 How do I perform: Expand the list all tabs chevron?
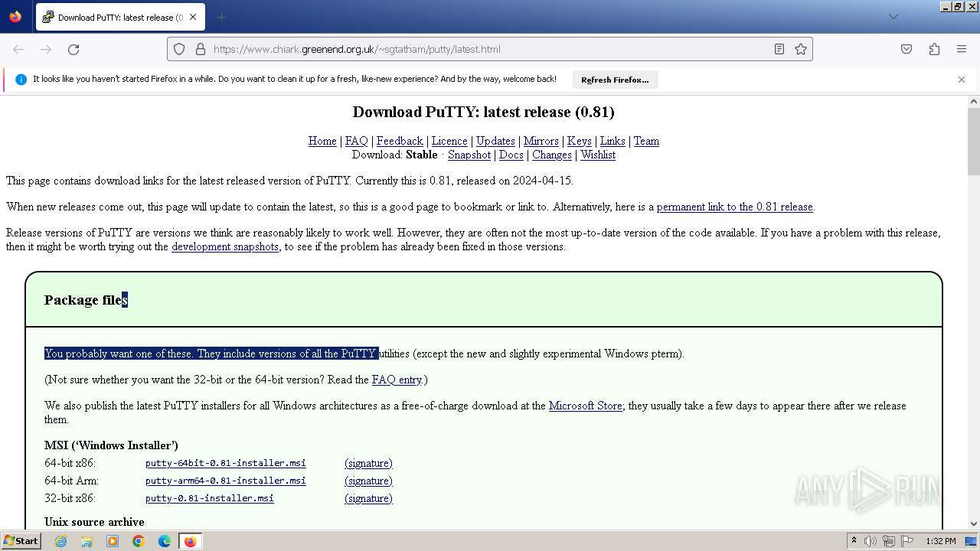[x=893, y=17]
